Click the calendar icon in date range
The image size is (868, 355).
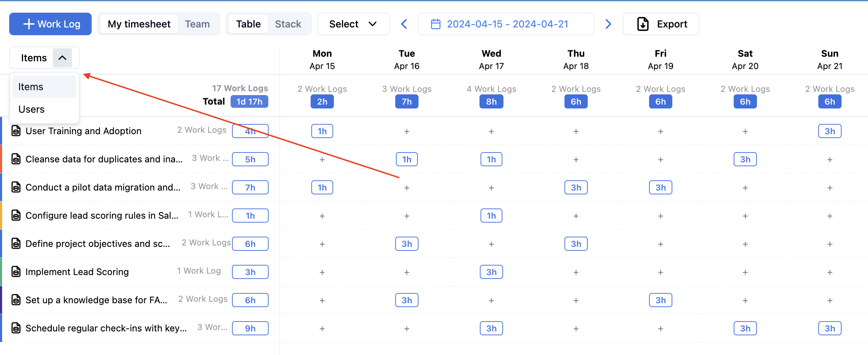(x=436, y=24)
